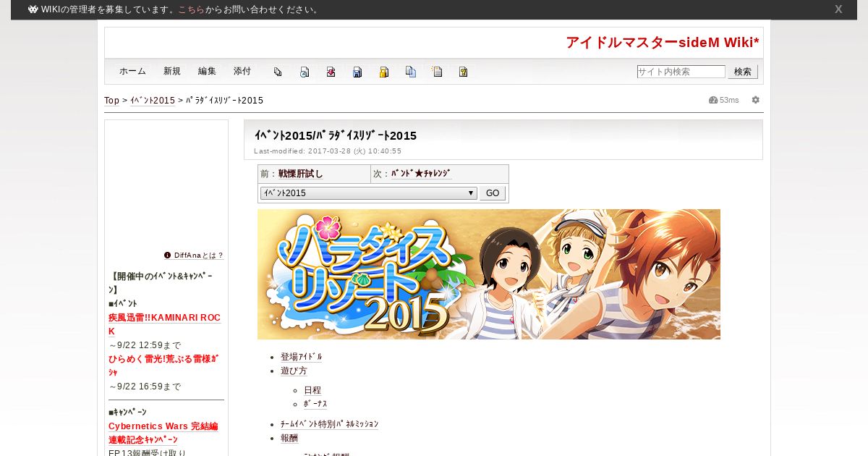Screen dimensions: 868x456
Task: Open previous event 戦慄肝試し link
Action: click(x=301, y=174)
